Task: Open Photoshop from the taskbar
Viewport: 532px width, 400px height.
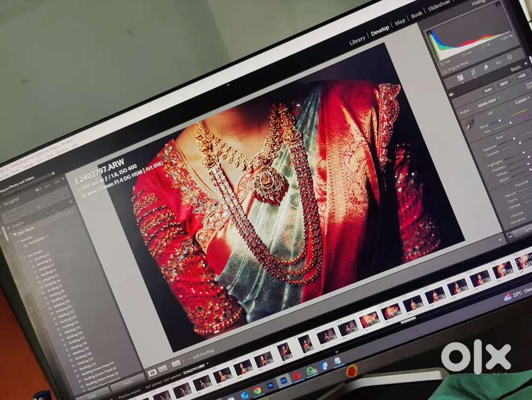Action: point(270,385)
